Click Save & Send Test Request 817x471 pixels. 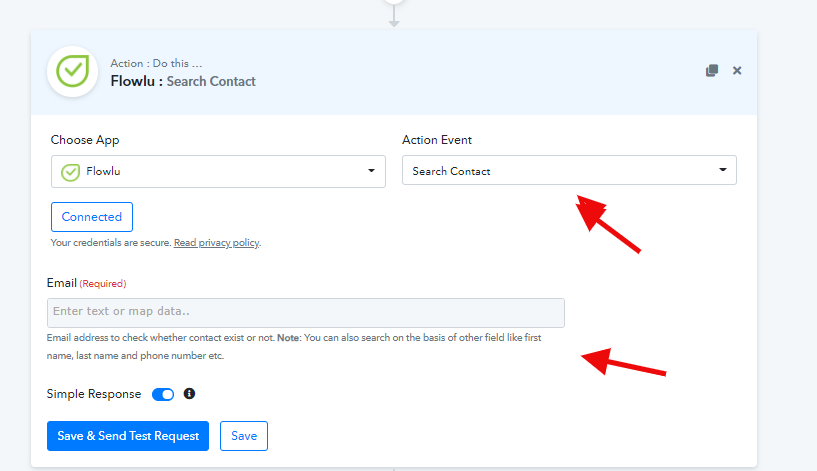(128, 436)
